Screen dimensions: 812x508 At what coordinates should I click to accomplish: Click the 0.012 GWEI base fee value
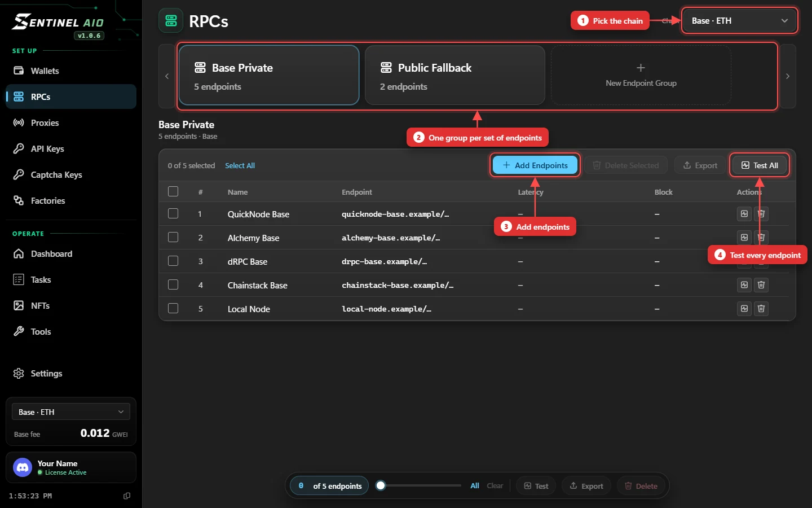tap(104, 433)
